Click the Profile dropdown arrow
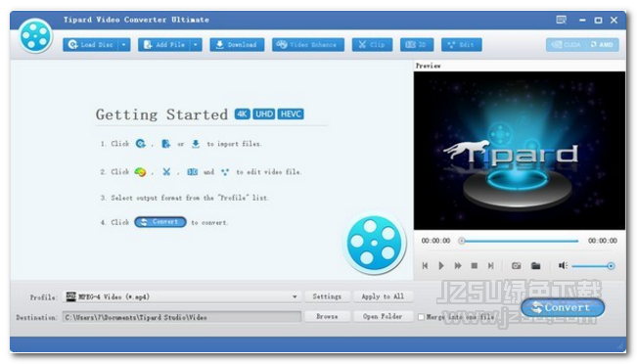Image resolution: width=637 pixels, height=364 pixels. pyautogui.click(x=295, y=296)
